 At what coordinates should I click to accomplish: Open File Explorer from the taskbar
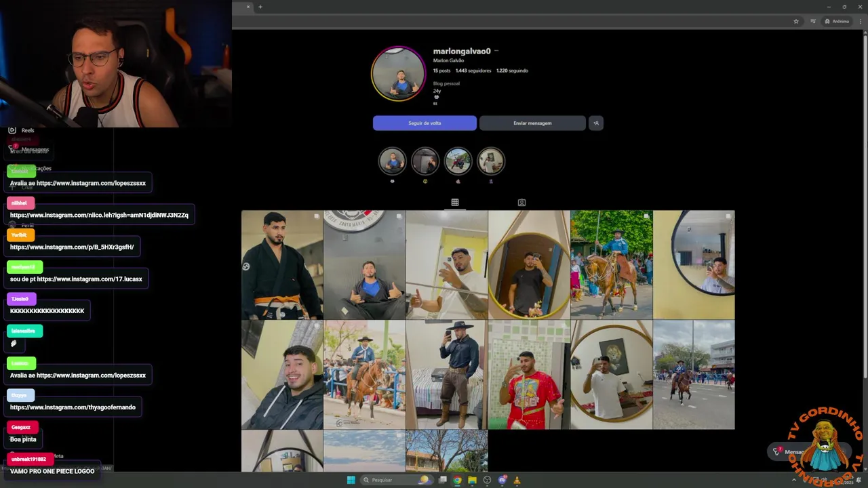pos(472,480)
